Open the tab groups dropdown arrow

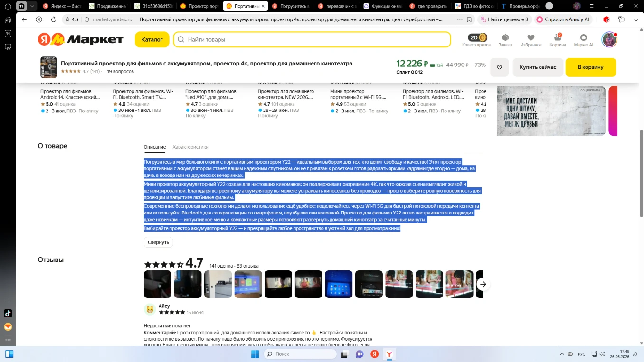[x=32, y=6]
